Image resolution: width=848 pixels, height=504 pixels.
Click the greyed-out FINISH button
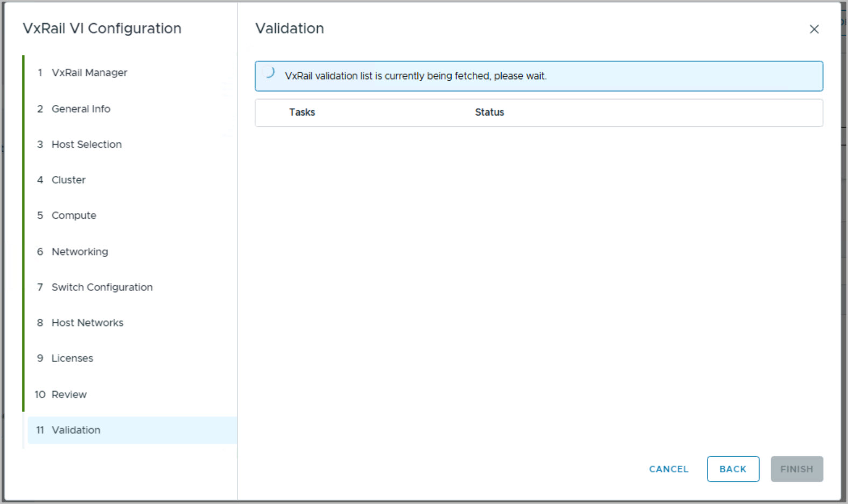coord(796,469)
